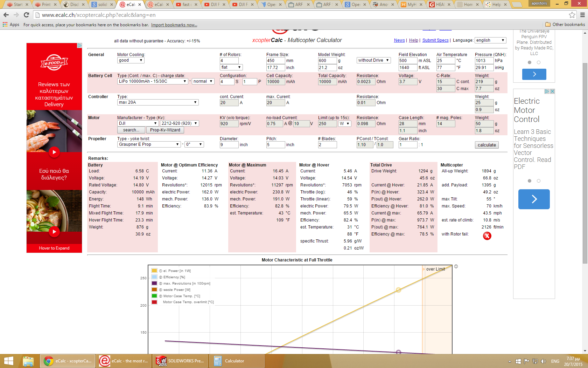This screenshot has height=368, width=588.
Task: Switch to the fast YouTube browser tab
Action: coord(185,5)
